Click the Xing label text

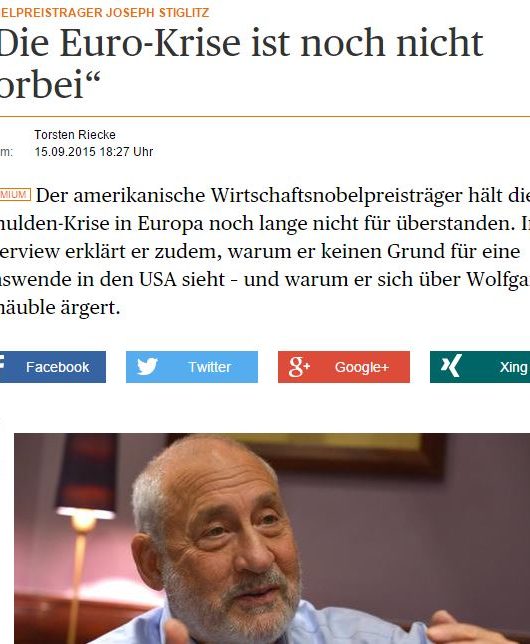click(x=513, y=367)
